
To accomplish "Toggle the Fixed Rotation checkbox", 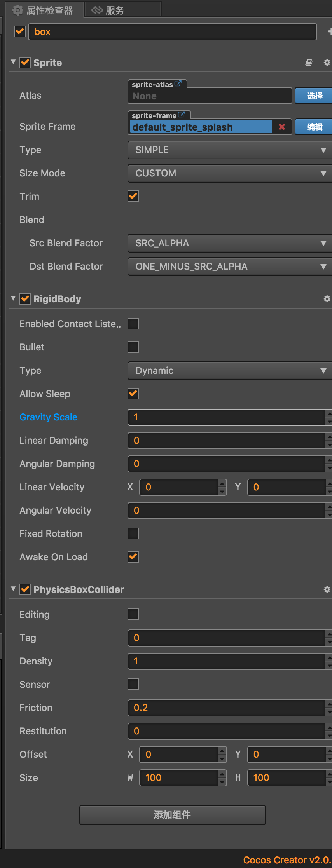I will tap(133, 533).
